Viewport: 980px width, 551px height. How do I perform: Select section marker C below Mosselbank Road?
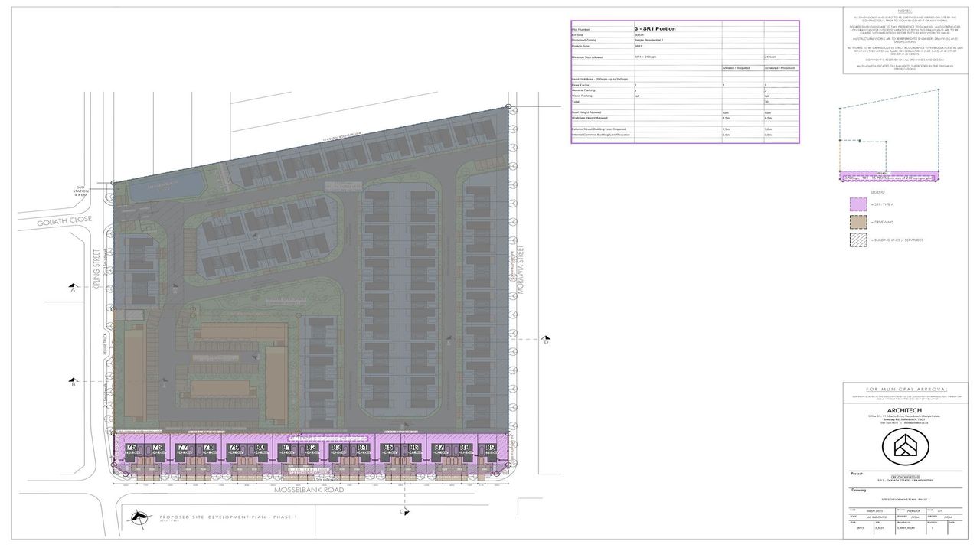(x=403, y=511)
